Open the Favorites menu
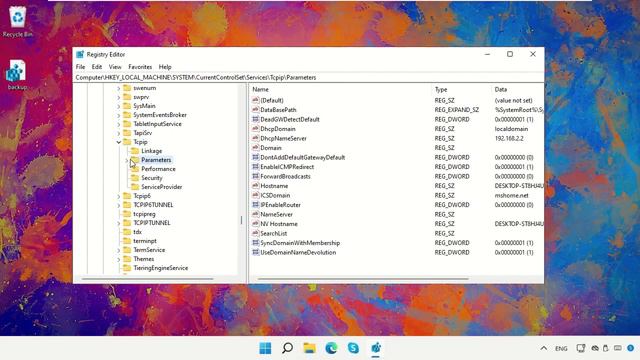The height and width of the screenshot is (360, 640). coord(140,67)
